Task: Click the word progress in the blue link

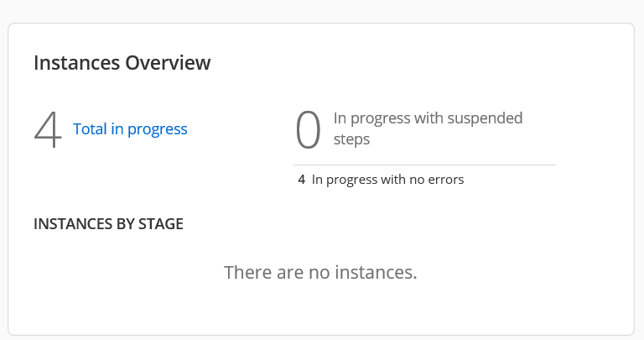Action: (158, 129)
